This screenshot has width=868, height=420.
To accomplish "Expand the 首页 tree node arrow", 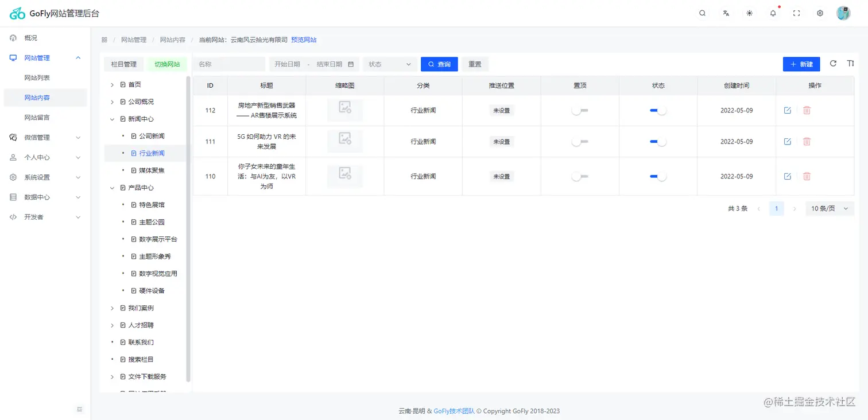I will [x=113, y=85].
